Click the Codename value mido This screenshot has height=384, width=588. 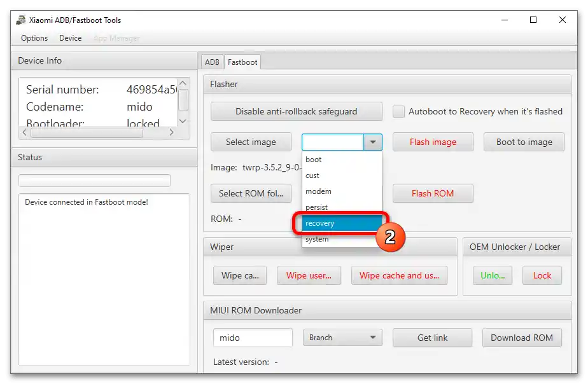[x=139, y=107]
